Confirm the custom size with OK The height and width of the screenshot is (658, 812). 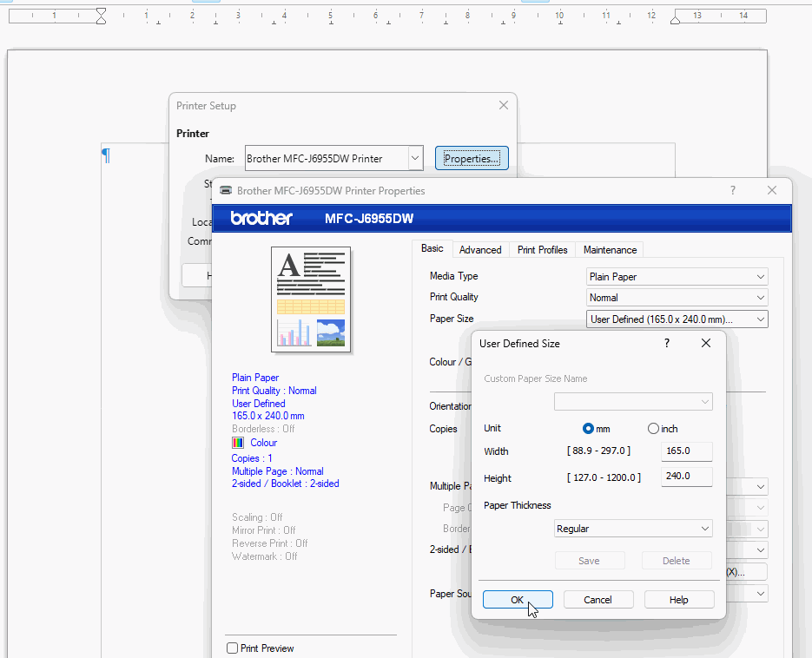tap(518, 600)
